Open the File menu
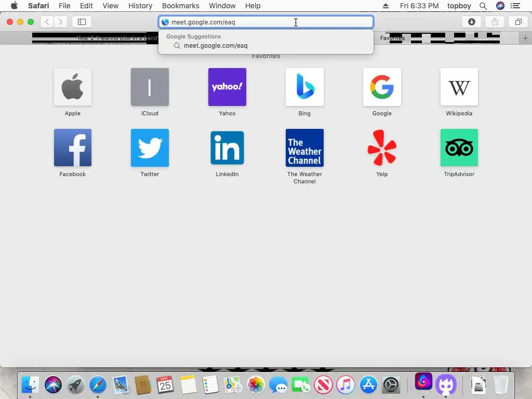This screenshot has height=399, width=532. pos(64,6)
